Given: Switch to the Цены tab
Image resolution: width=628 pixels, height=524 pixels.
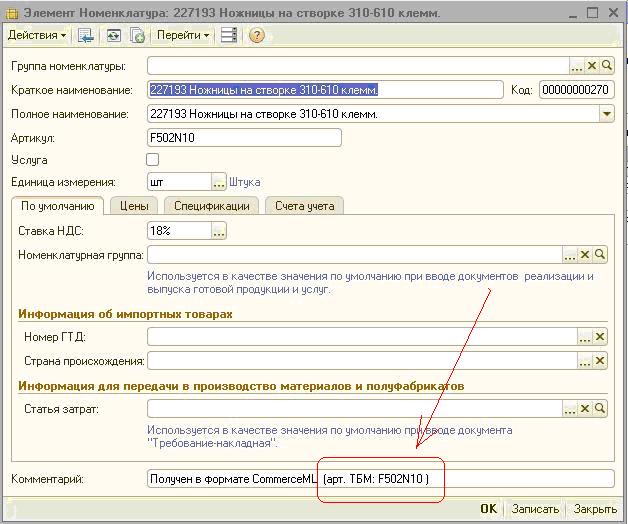Looking at the screenshot, I should (134, 206).
